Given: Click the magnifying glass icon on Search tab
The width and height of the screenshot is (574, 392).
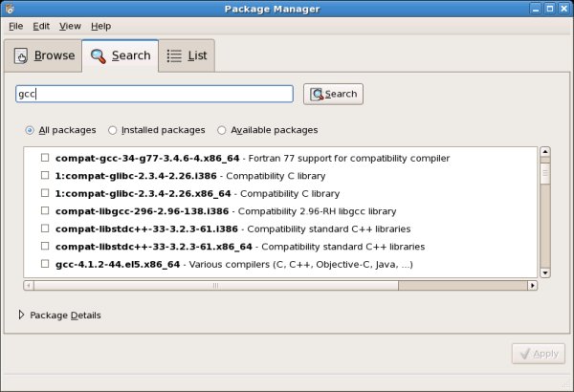Looking at the screenshot, I should point(99,56).
